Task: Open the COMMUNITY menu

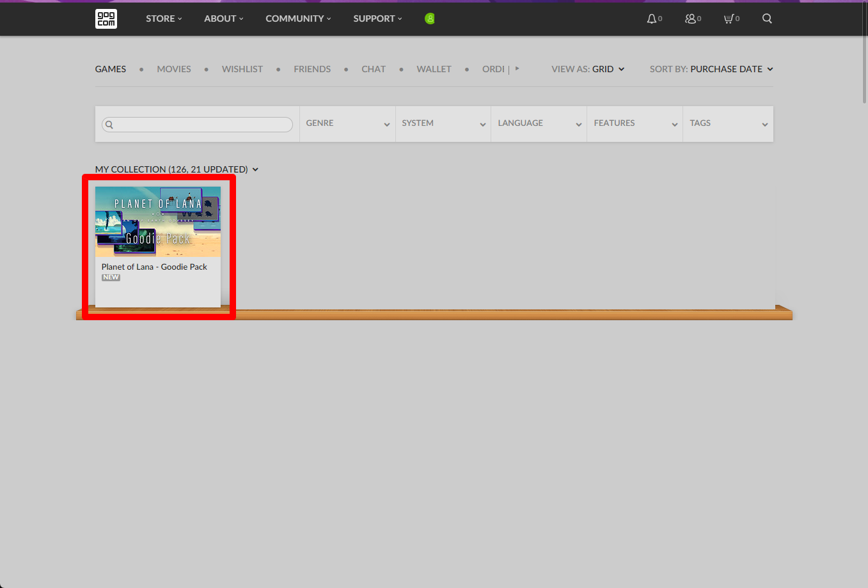Action: (x=298, y=19)
